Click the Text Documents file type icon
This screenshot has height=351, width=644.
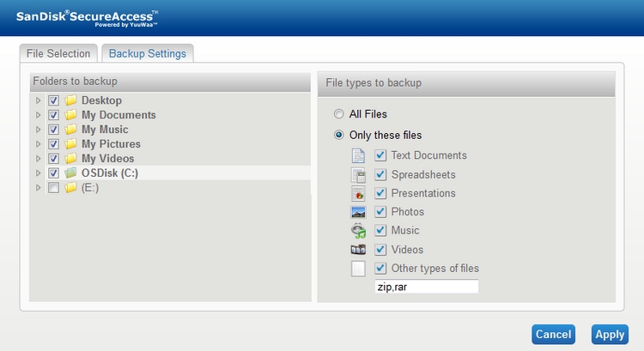click(x=358, y=155)
